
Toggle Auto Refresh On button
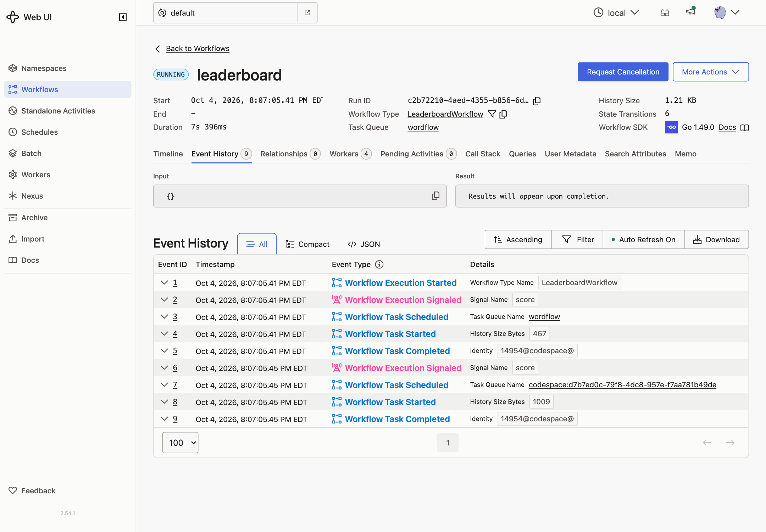coord(644,239)
